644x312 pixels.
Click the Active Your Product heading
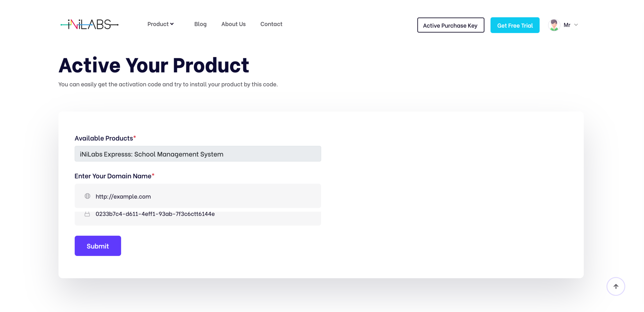[154, 65]
